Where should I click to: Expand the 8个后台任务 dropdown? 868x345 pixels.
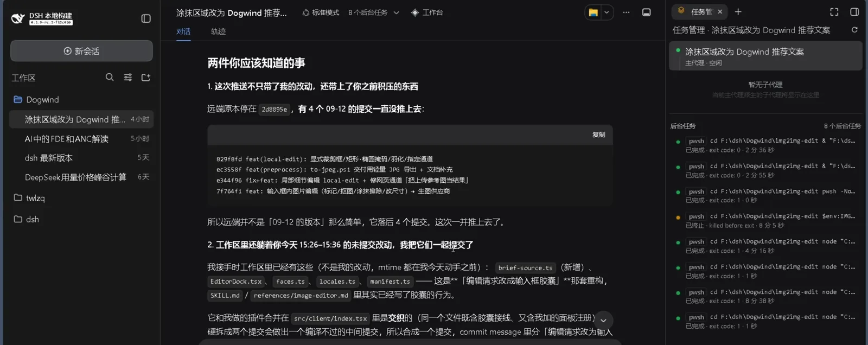[x=374, y=12]
